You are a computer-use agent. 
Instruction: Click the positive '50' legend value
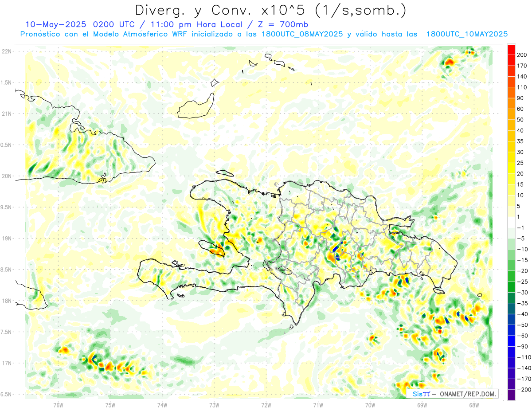(520, 120)
